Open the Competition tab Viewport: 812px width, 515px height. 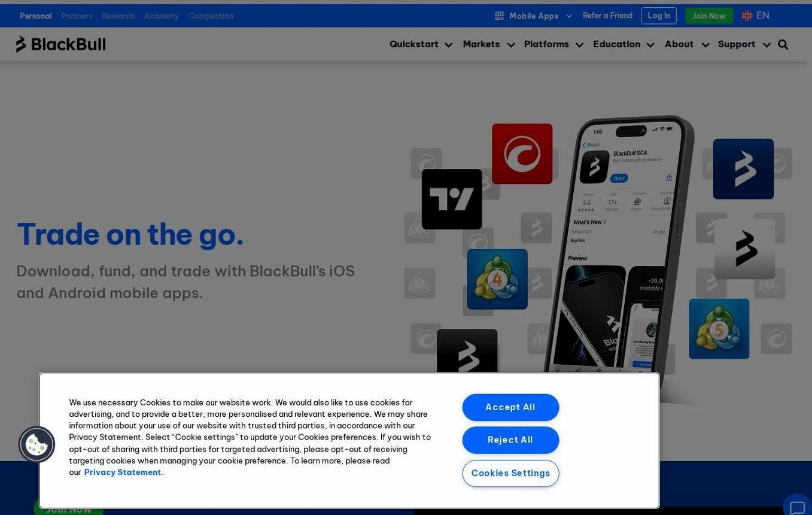click(211, 16)
